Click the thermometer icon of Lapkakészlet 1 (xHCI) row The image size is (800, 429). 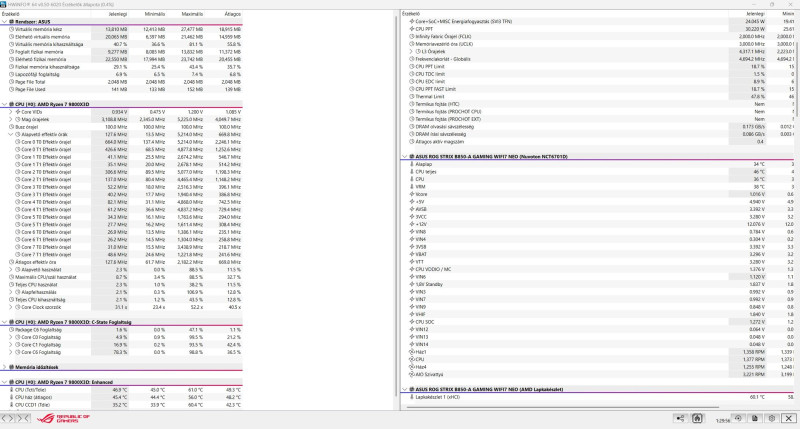coord(412,397)
